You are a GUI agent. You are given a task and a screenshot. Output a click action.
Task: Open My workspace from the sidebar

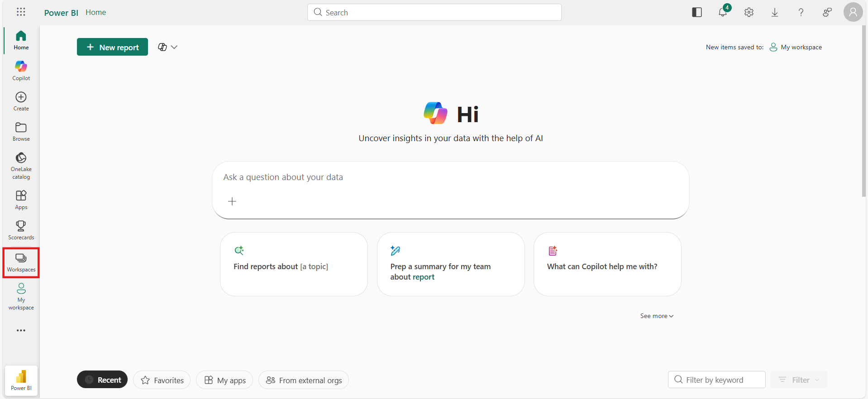[21, 297]
